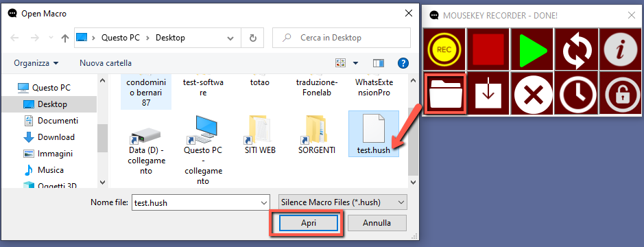Start recording with the yellow REC button
The width and height of the screenshot is (644, 247).
(x=444, y=49)
